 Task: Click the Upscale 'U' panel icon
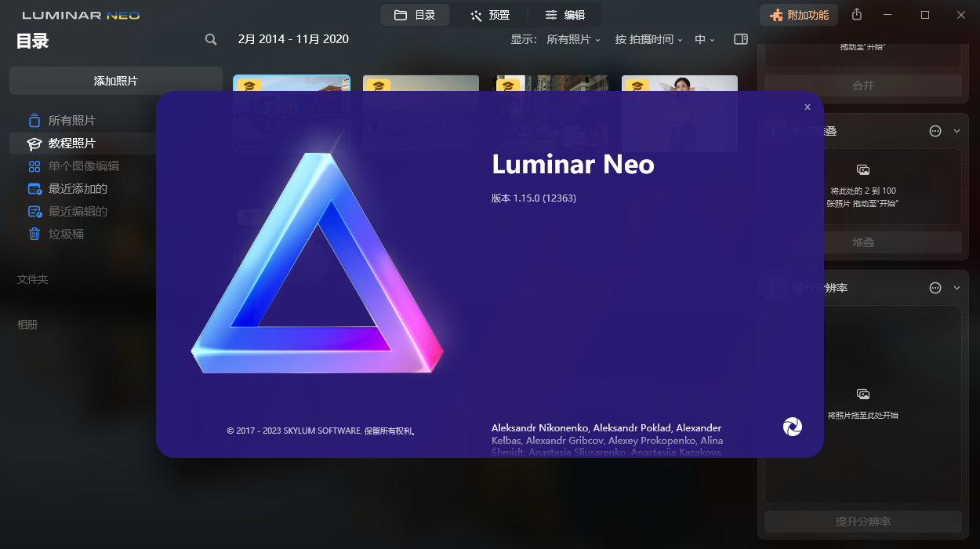tap(775, 287)
